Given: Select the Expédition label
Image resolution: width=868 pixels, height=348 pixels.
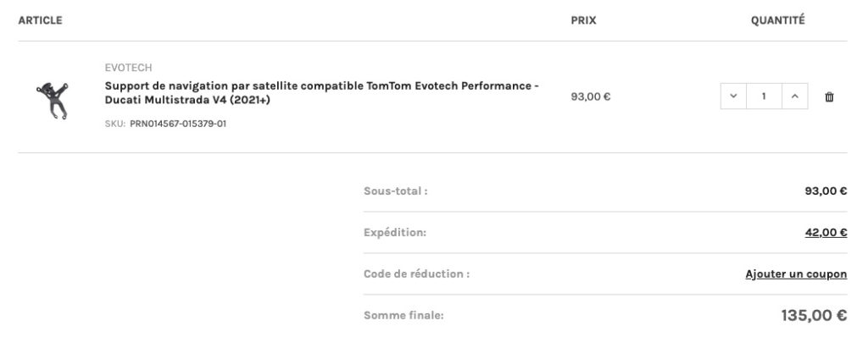Looking at the screenshot, I should (x=395, y=232).
